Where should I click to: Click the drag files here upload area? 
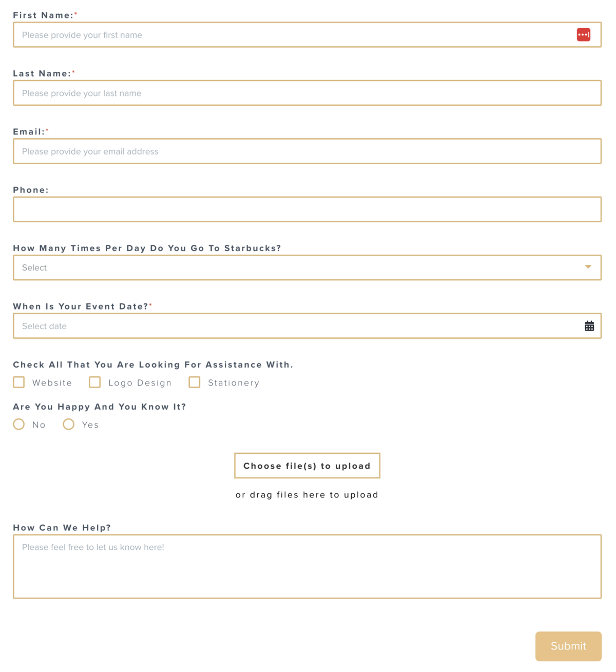pyautogui.click(x=306, y=494)
